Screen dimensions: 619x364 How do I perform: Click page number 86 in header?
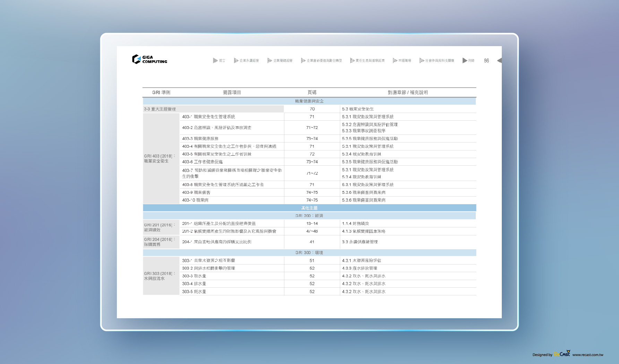(487, 60)
